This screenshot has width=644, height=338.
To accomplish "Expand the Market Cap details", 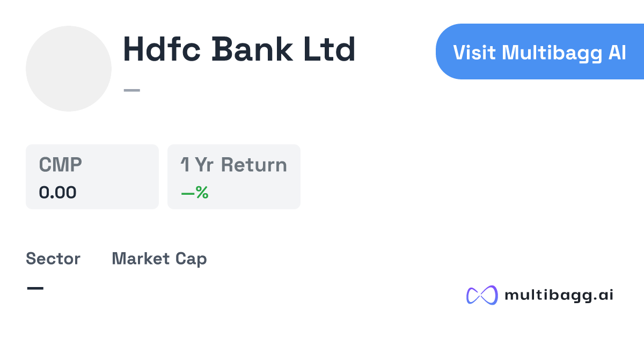I will (159, 259).
